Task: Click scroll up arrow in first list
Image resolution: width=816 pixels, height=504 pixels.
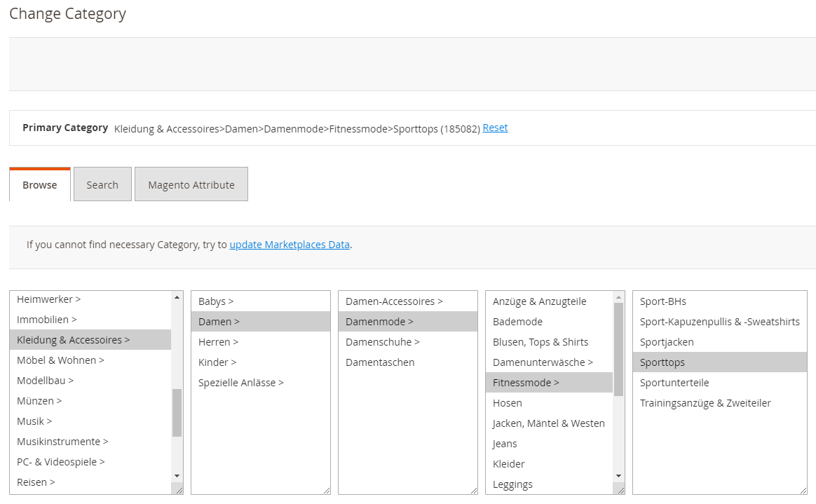Action: pos(177,298)
